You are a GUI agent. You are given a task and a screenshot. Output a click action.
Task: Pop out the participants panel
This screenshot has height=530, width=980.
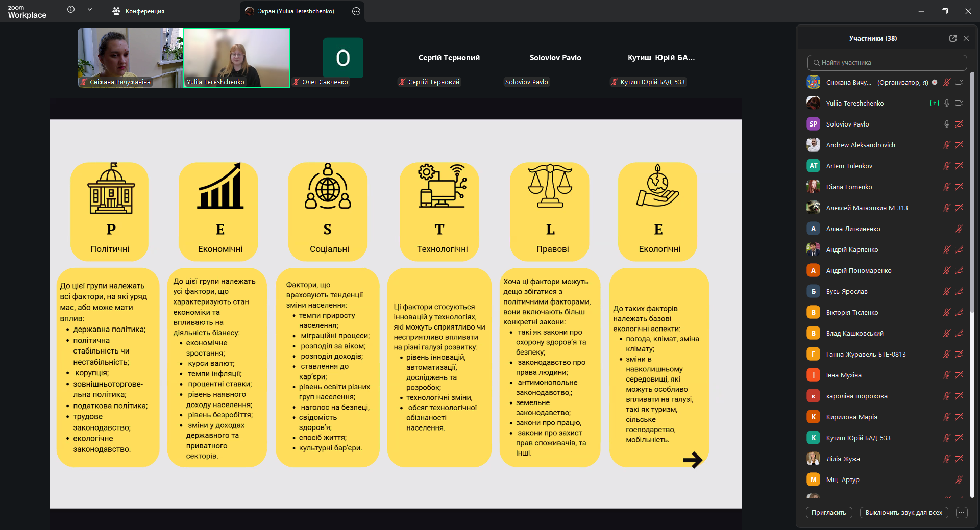[x=952, y=38]
